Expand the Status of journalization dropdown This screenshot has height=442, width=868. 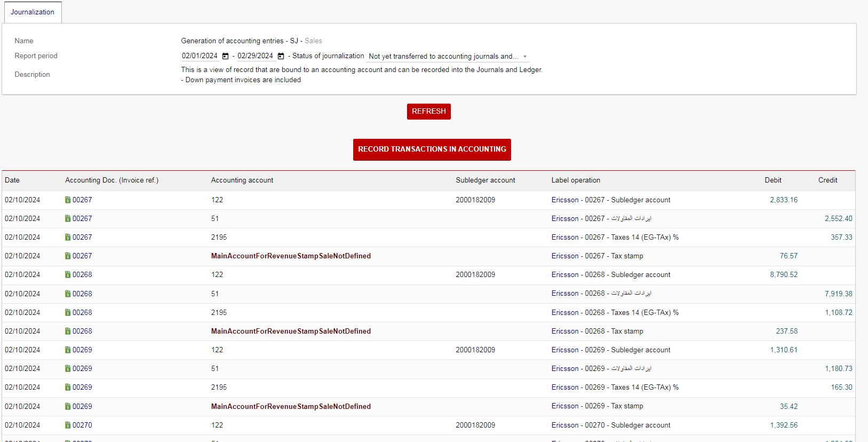(524, 57)
